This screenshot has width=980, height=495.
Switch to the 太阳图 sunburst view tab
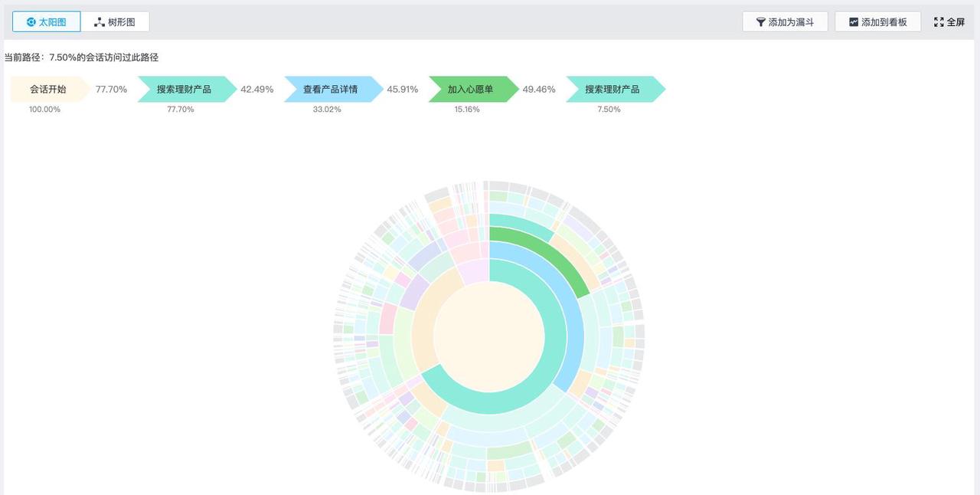46,22
